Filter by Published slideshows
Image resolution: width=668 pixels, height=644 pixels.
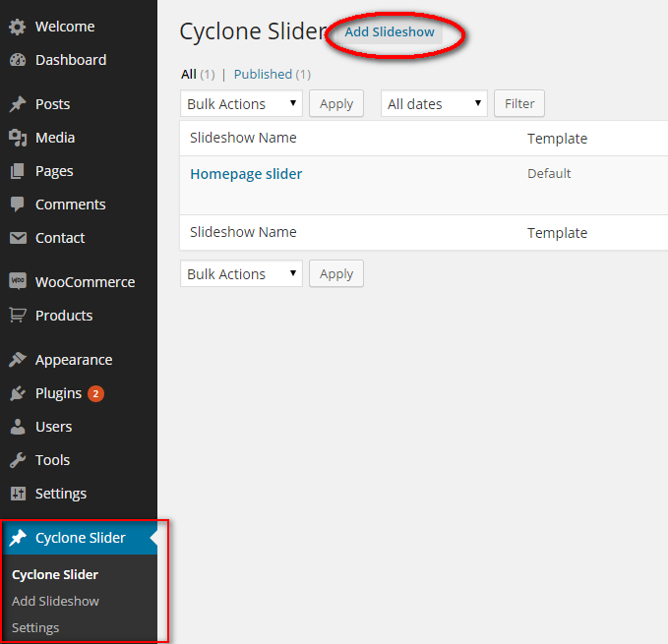tap(263, 75)
